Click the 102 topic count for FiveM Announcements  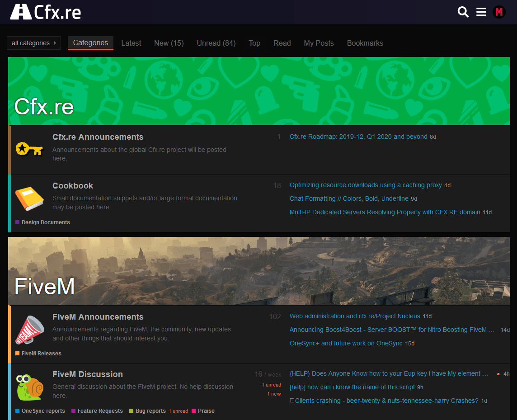coord(275,317)
